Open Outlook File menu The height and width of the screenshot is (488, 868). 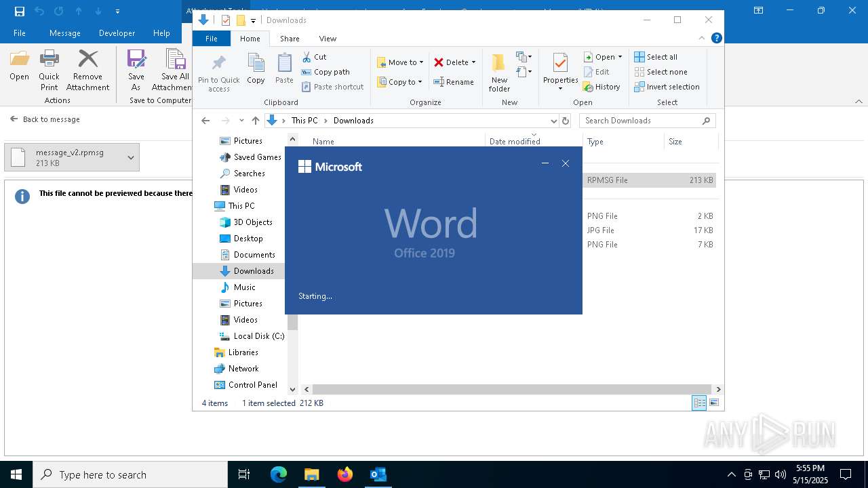coord(20,33)
